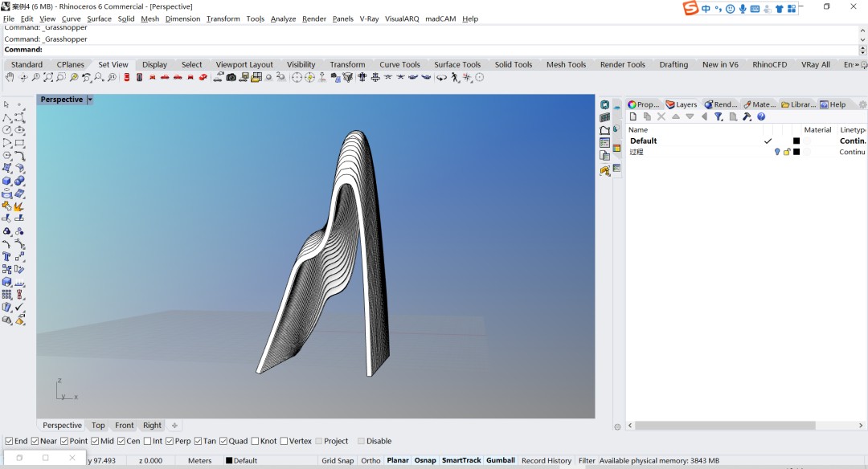The image size is (868, 469).
Task: Click the blue Layers help question icon
Action: click(761, 116)
